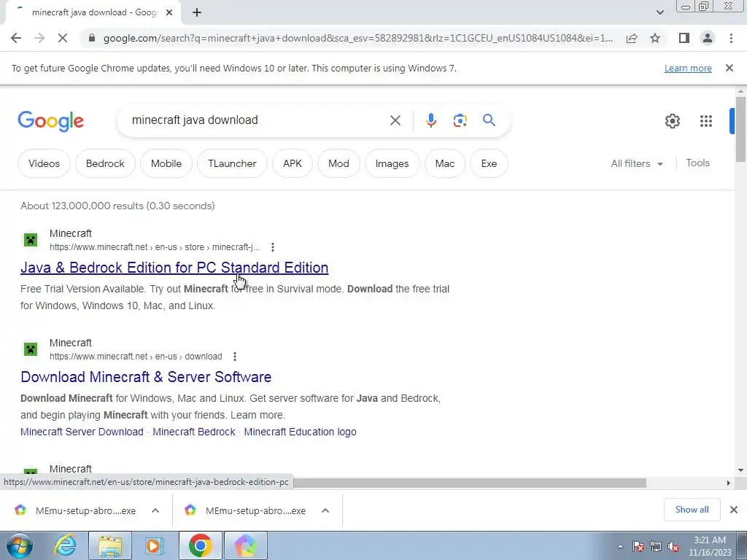
Task: Click horizontal scrollbar right arrow
Action: click(729, 483)
